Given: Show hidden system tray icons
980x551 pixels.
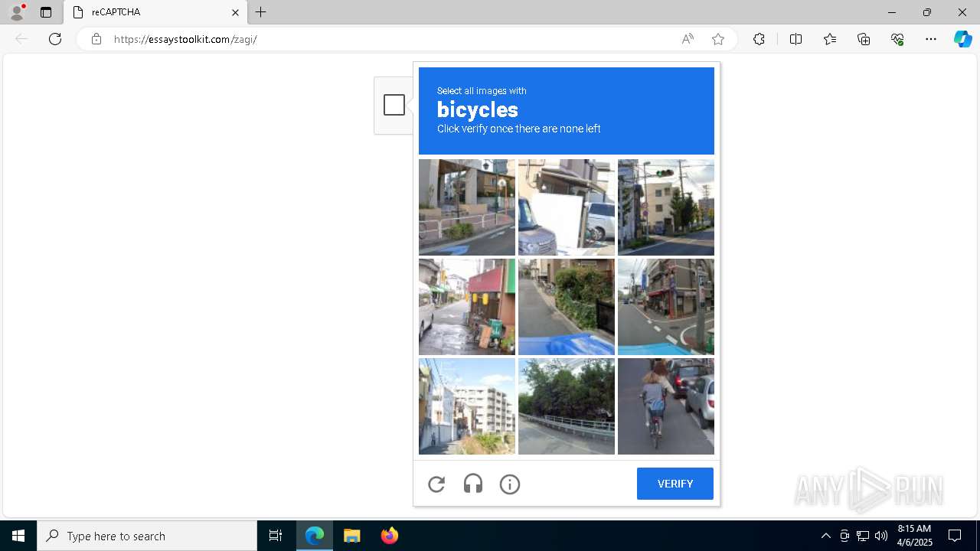Looking at the screenshot, I should coord(825,536).
